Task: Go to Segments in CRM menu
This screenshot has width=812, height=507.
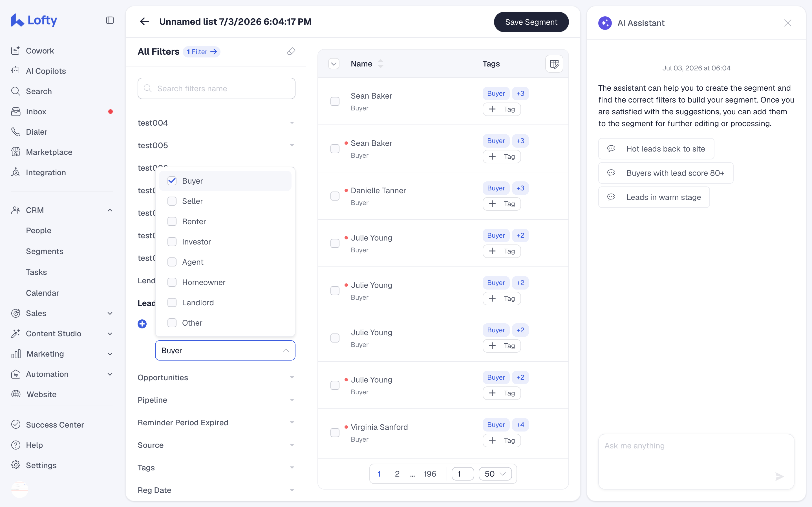Action: 45,251
